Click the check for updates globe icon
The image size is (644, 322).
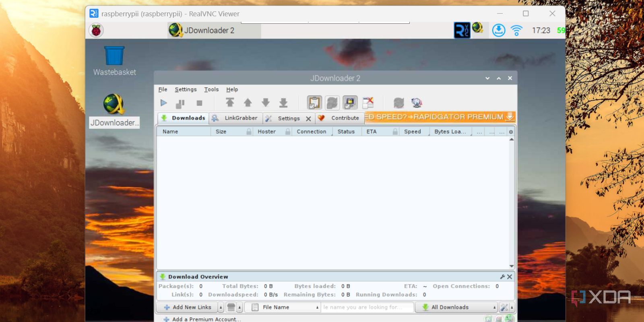[x=417, y=103]
